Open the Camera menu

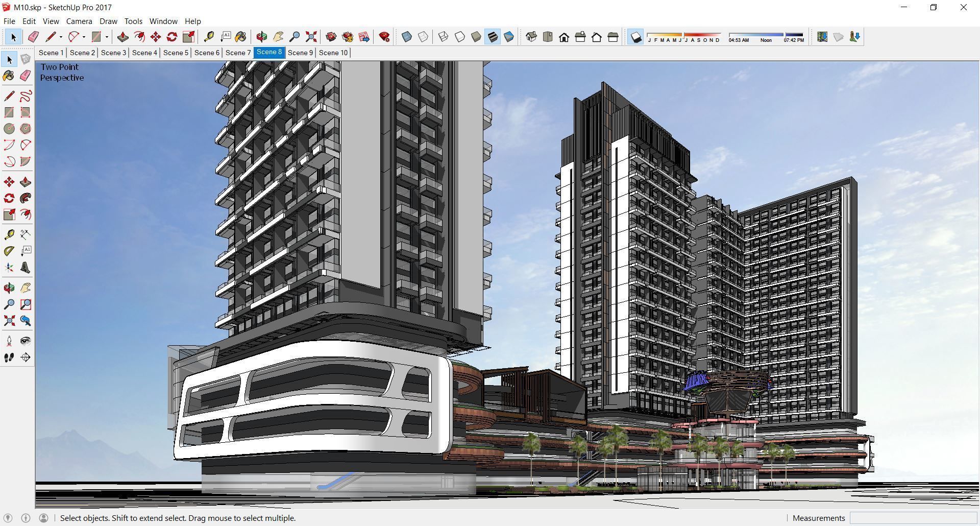click(x=79, y=21)
